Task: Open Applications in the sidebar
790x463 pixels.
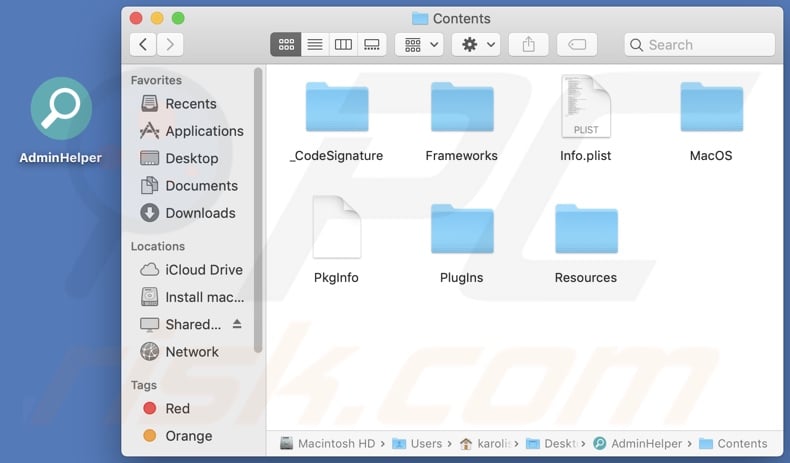Action: 190,131
